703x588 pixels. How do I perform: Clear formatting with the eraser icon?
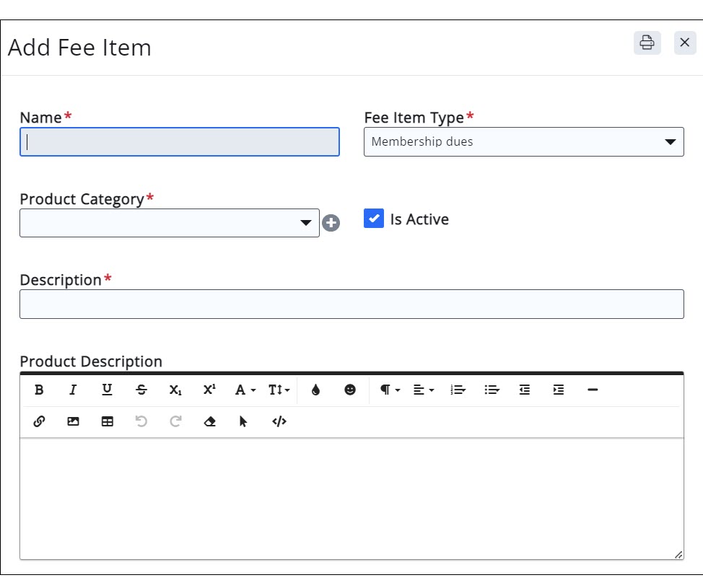point(210,421)
